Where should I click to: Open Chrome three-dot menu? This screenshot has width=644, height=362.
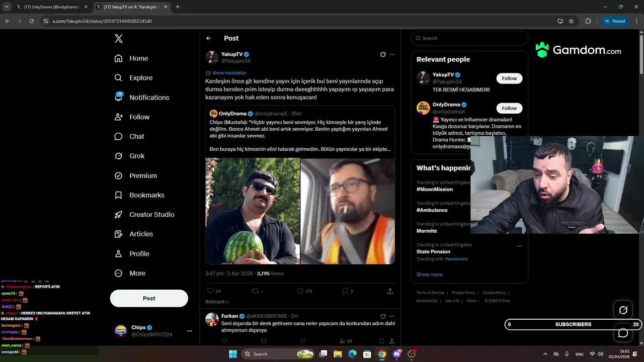coord(636,21)
